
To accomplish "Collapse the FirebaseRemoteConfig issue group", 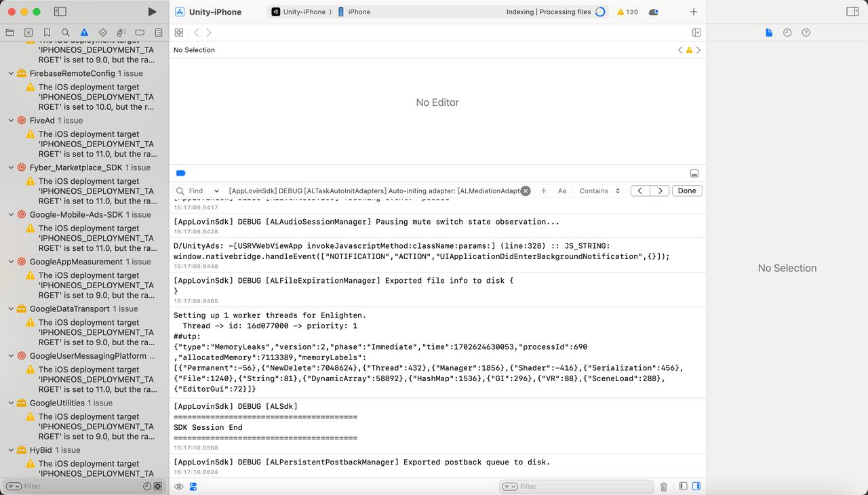I will (x=11, y=73).
